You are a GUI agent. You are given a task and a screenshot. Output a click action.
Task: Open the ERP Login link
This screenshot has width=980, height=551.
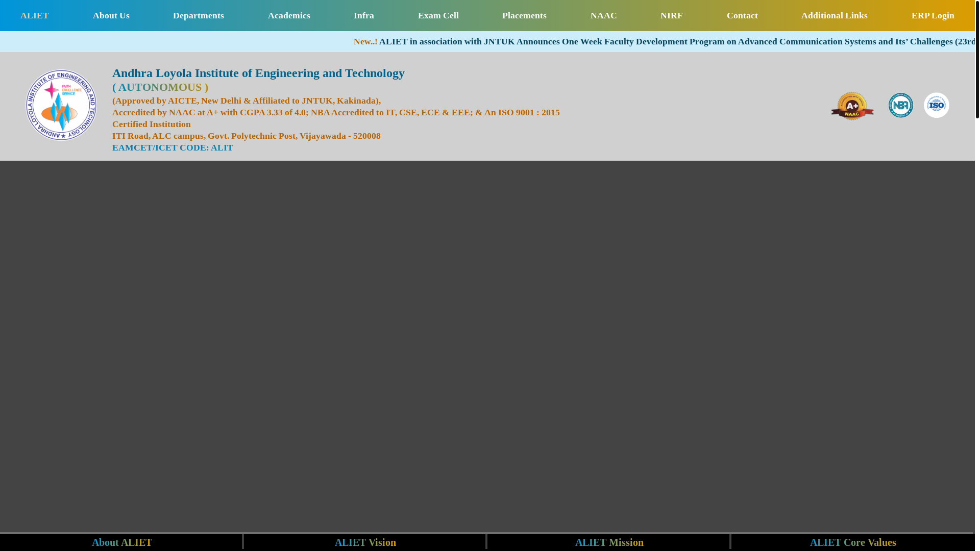933,15
